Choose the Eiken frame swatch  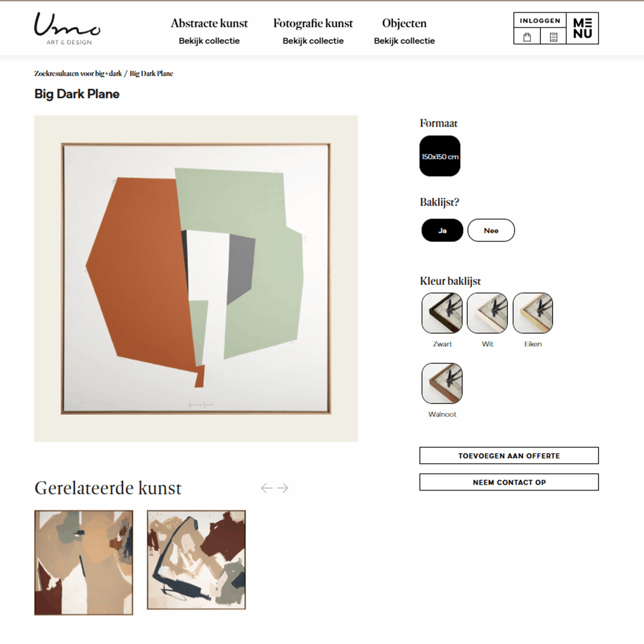(533, 313)
